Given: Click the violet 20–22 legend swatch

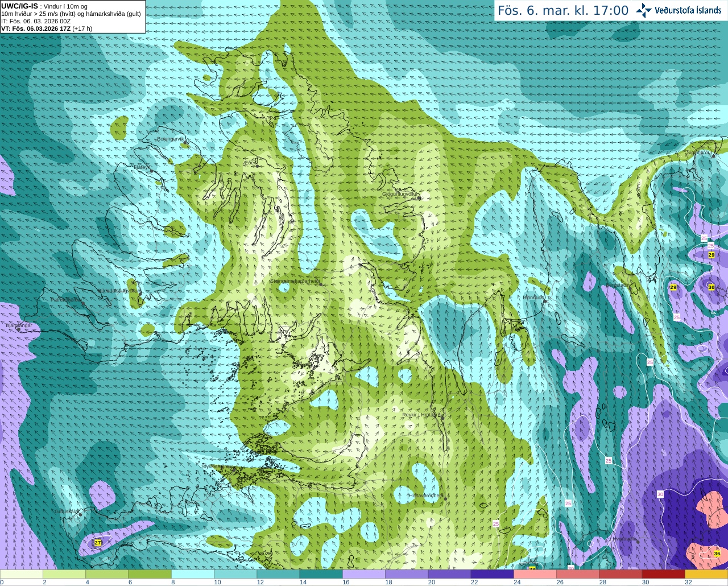Looking at the screenshot, I should [449, 573].
